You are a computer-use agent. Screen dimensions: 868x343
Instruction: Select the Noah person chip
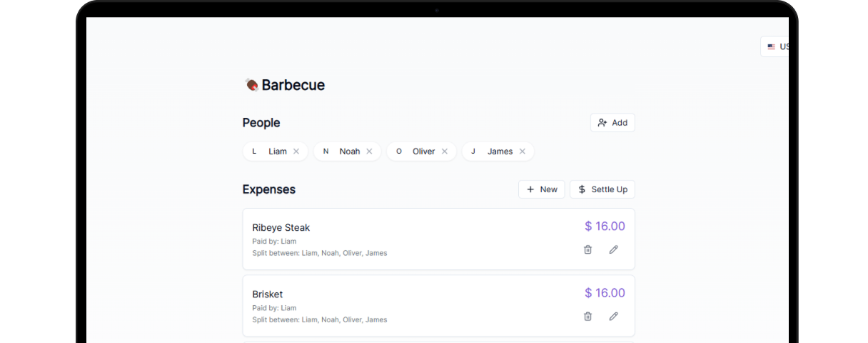point(348,151)
